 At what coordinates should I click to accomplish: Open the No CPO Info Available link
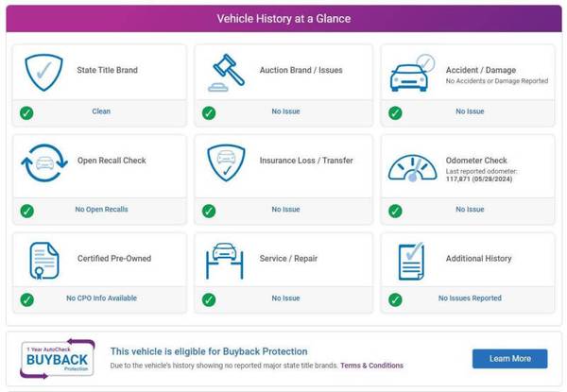click(x=102, y=298)
